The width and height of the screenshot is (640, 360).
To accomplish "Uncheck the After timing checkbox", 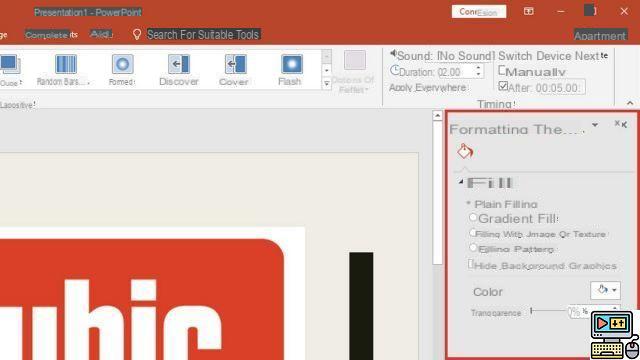I will pos(503,86).
